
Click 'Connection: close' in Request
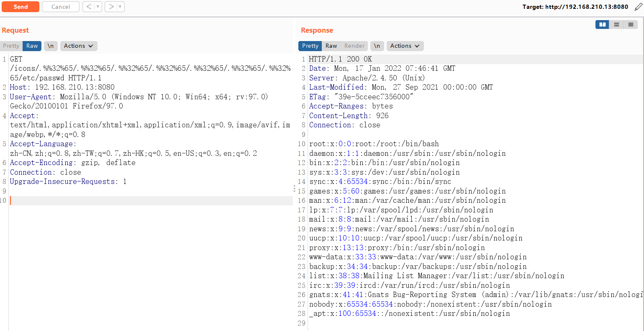(46, 172)
